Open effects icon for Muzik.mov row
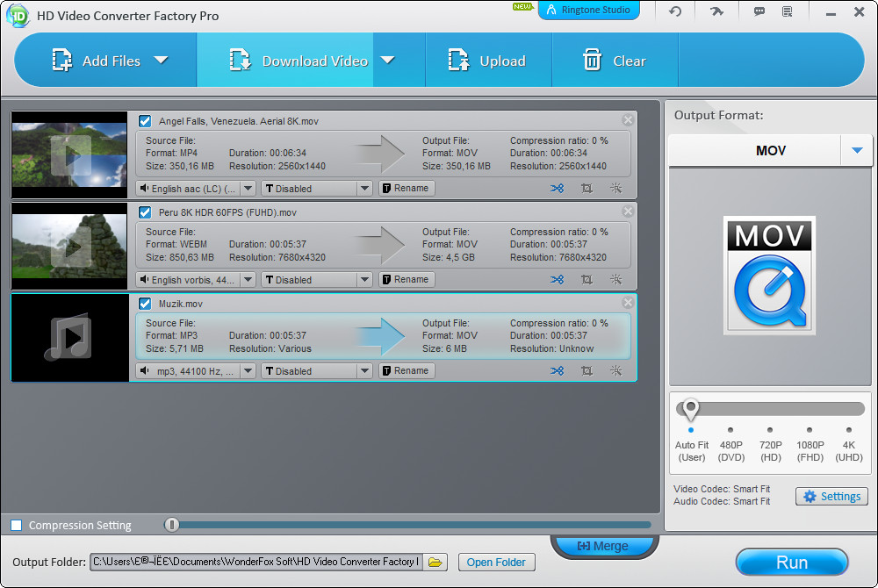The height and width of the screenshot is (588, 878). tap(616, 371)
